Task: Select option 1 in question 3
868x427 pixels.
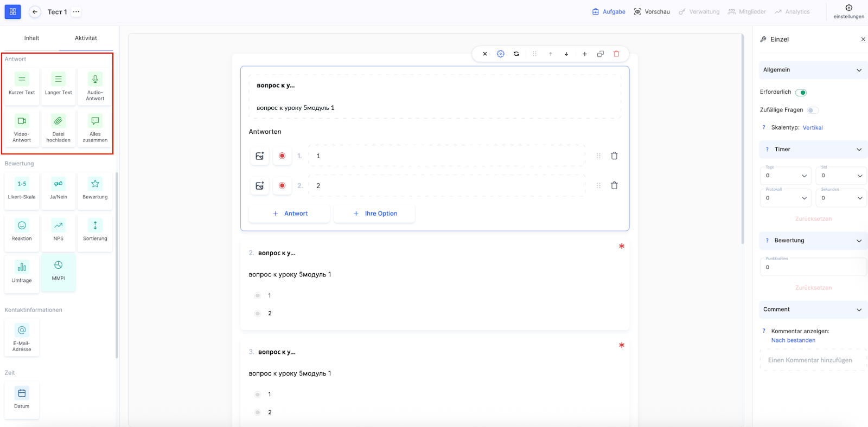Action: click(x=258, y=394)
